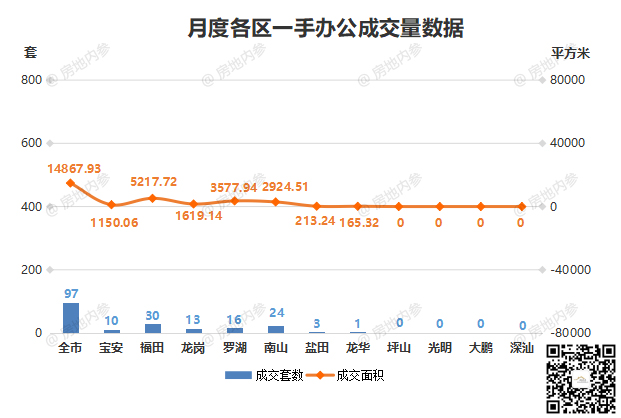Viewport: 621px width, 418px height.
Task: Select the orange marker above 全市
Action: (71, 183)
